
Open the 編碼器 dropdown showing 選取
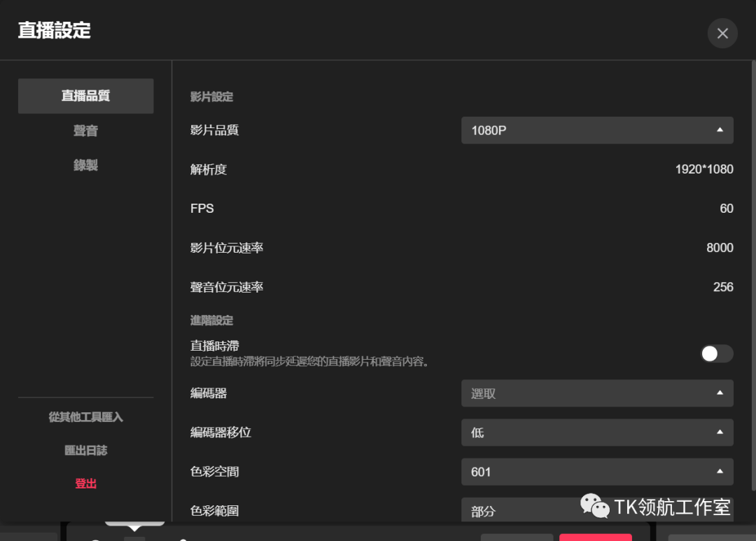pos(588,393)
